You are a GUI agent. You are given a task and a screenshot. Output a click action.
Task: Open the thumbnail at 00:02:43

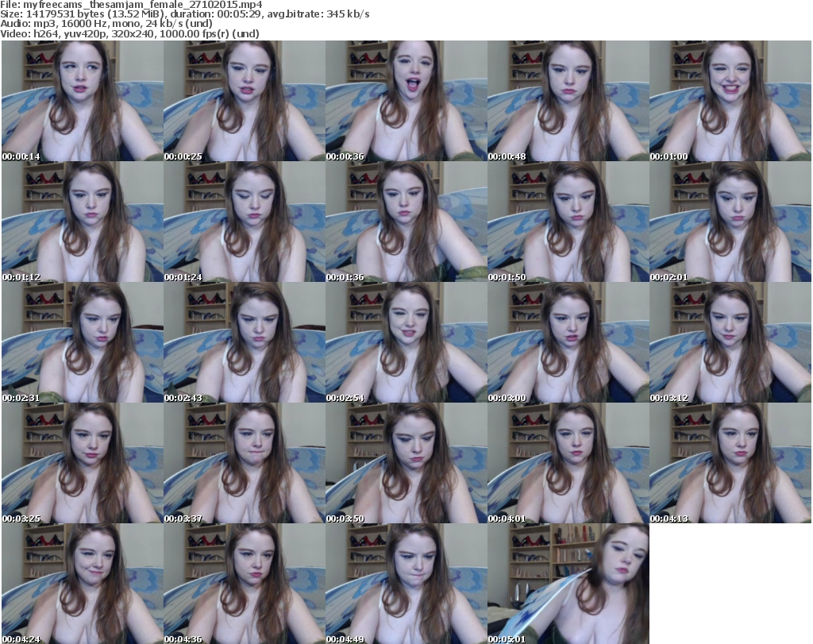pyautogui.click(x=245, y=342)
